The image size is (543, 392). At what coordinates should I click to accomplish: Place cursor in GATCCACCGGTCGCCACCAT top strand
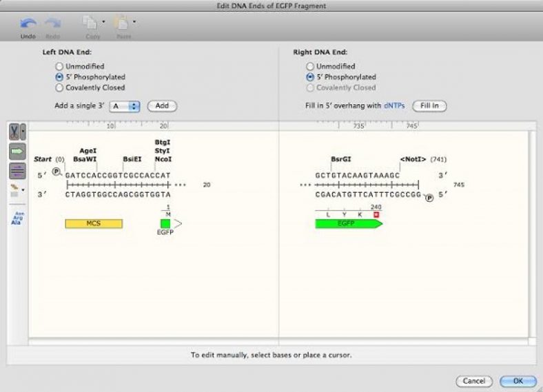[x=118, y=175]
